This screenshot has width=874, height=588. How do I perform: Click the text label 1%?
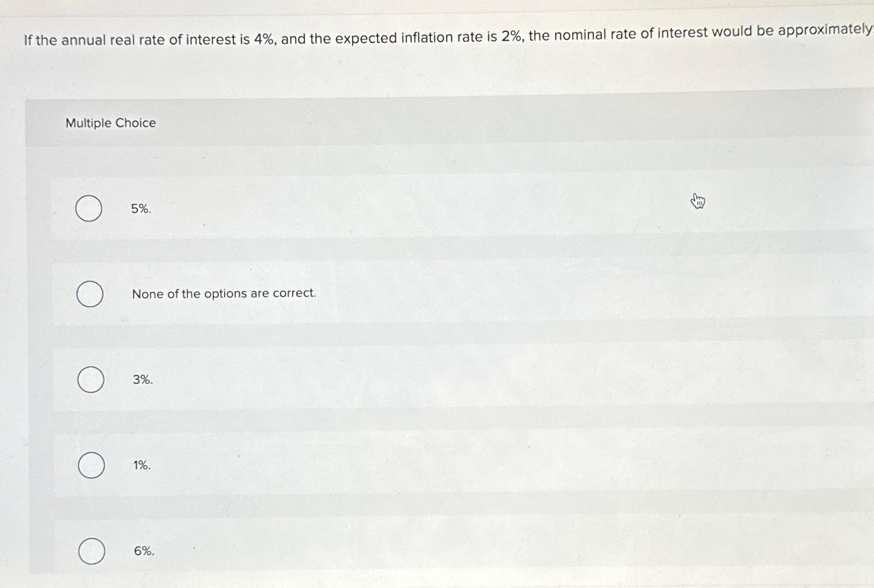point(140,466)
